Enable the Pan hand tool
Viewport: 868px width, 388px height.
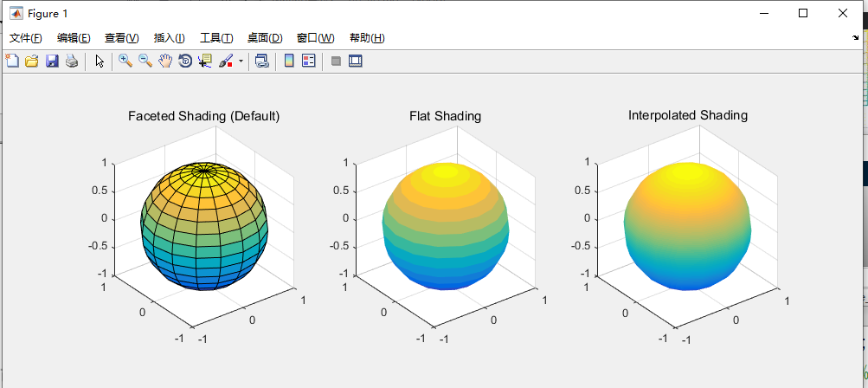pos(165,61)
